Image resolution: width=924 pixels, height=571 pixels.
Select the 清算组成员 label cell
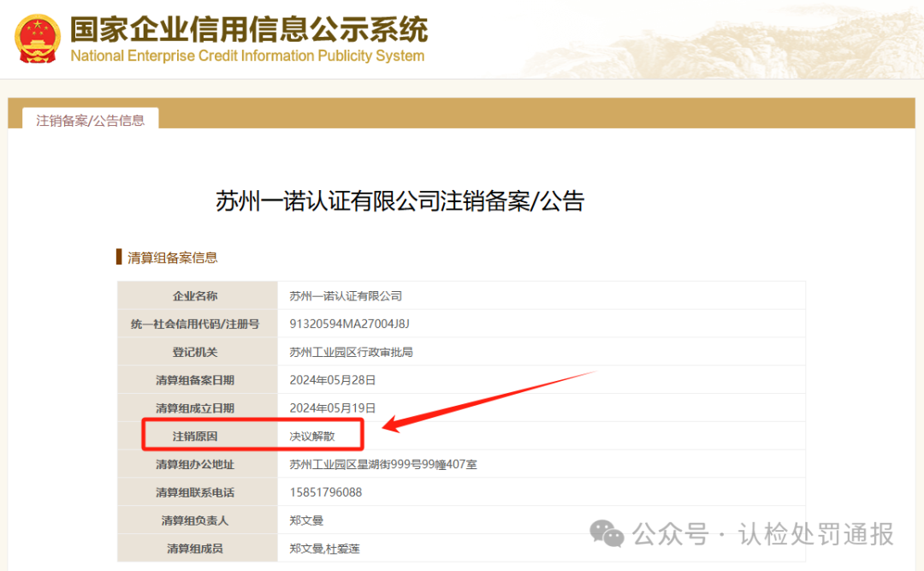pos(198,549)
